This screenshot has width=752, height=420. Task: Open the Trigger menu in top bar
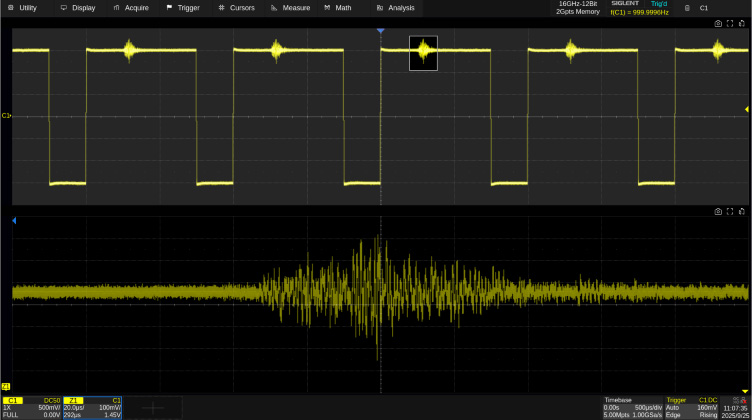coord(183,8)
